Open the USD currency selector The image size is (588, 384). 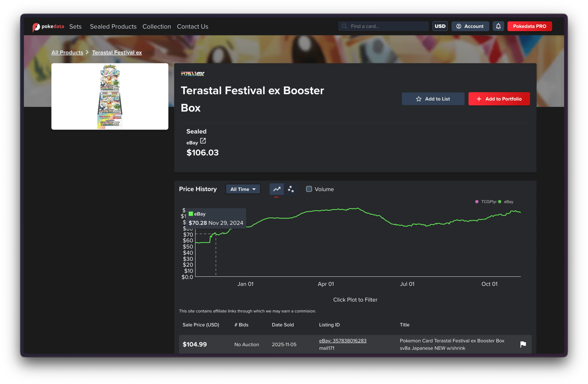440,26
